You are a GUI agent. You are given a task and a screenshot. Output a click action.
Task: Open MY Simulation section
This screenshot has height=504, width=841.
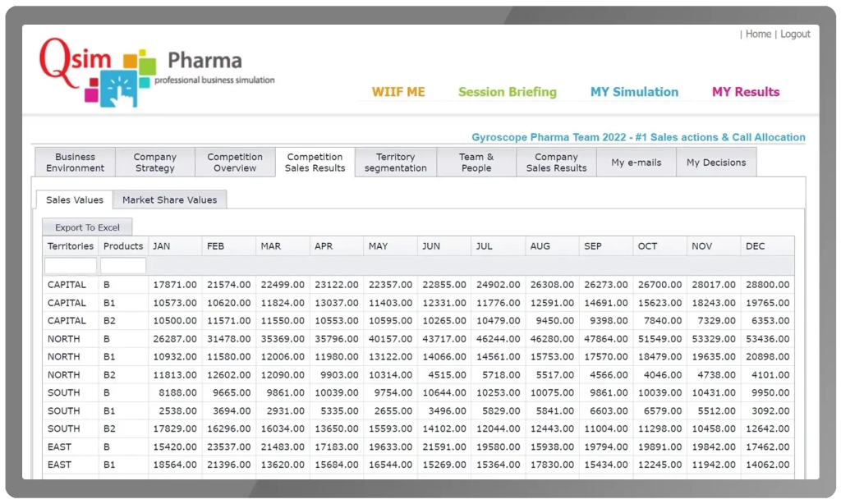634,92
